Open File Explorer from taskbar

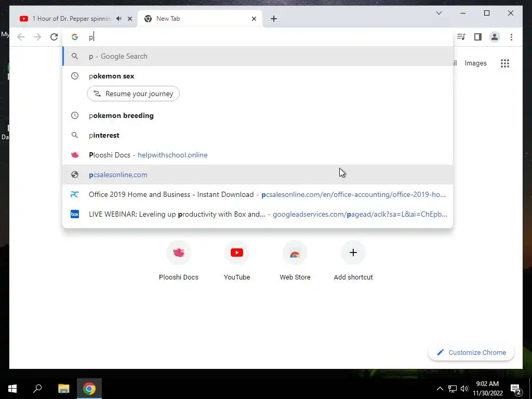pos(63,389)
